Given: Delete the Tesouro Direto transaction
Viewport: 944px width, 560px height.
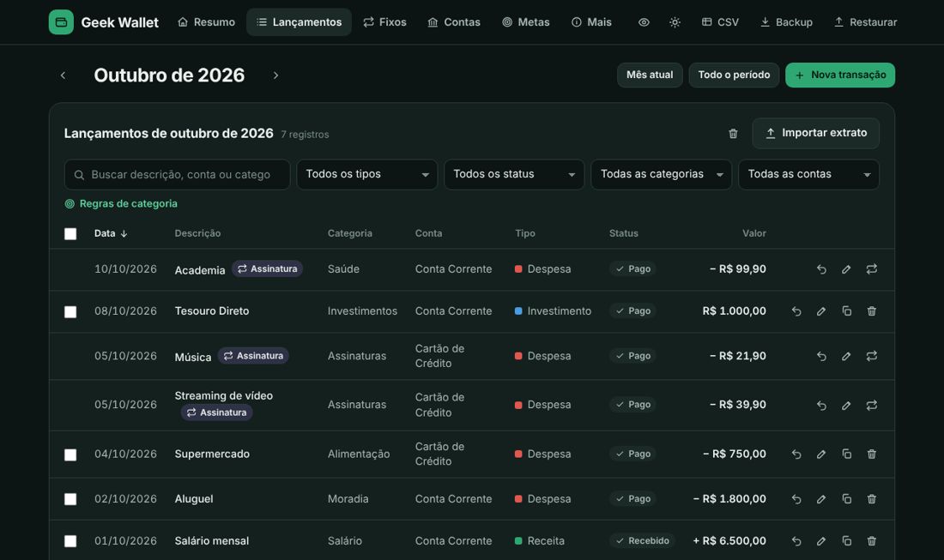Looking at the screenshot, I should pyautogui.click(x=871, y=311).
